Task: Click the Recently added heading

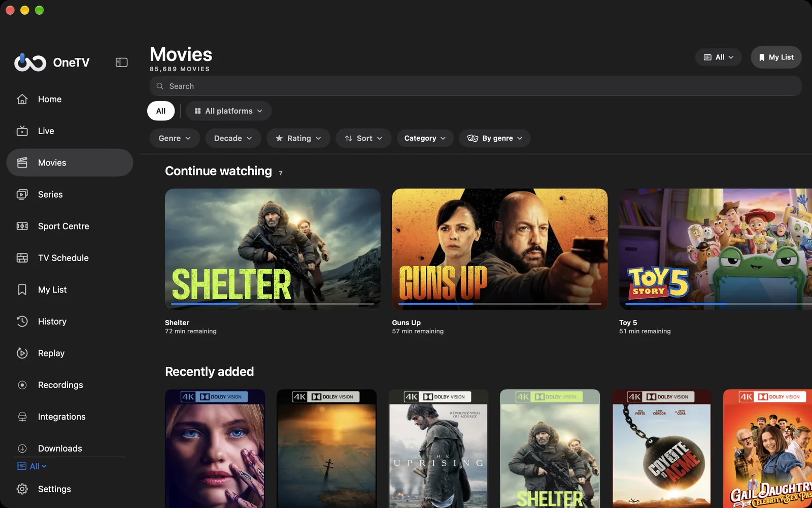Action: point(209,372)
